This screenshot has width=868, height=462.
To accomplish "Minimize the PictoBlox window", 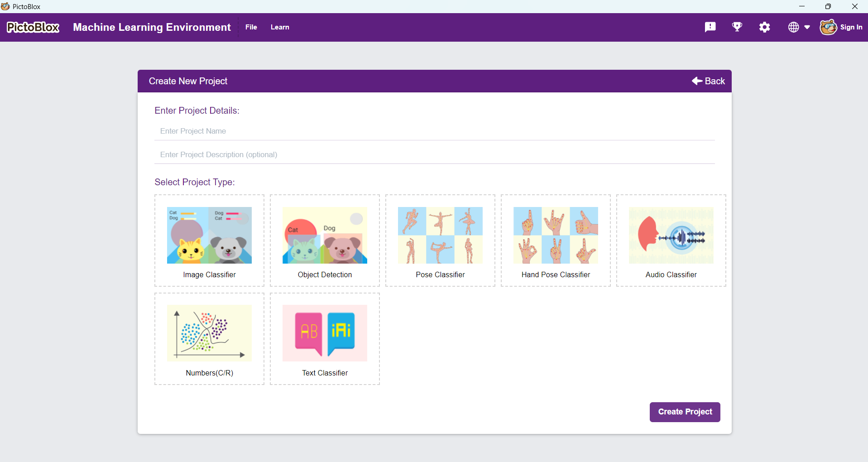I will (x=802, y=6).
